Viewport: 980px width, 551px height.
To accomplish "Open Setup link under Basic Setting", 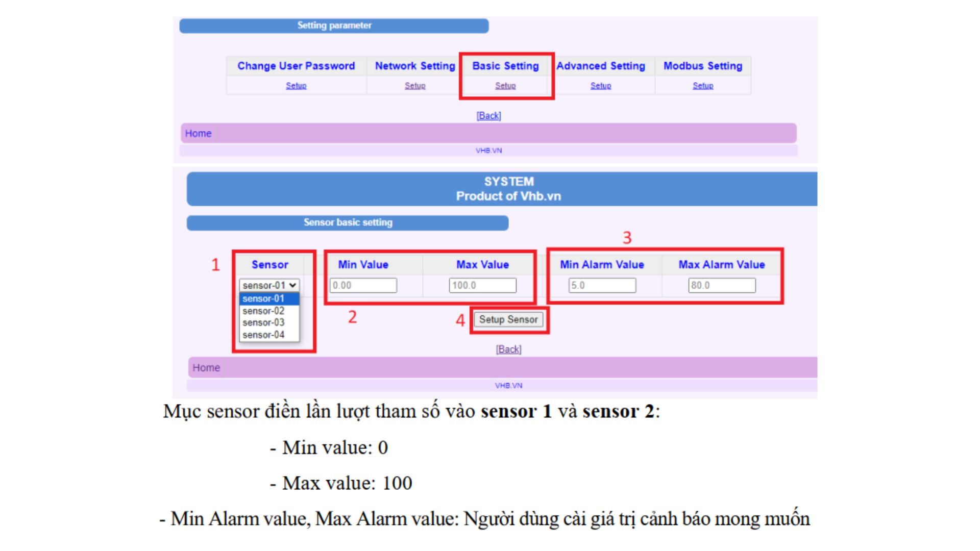I will click(505, 86).
